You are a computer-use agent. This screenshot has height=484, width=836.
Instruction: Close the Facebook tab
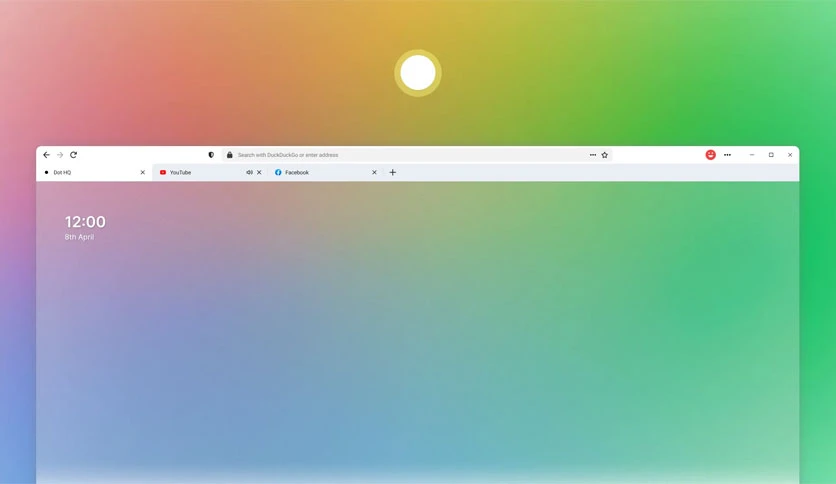click(x=374, y=172)
